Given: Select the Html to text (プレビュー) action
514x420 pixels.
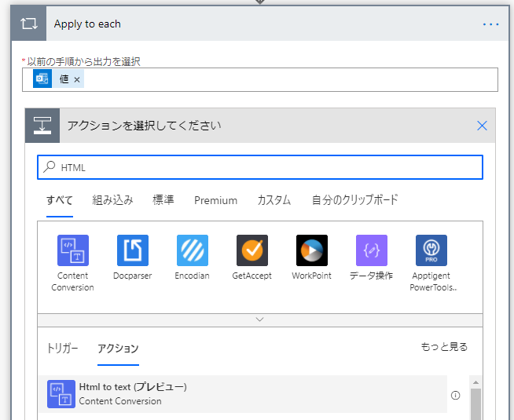Looking at the screenshot, I should (x=243, y=394).
